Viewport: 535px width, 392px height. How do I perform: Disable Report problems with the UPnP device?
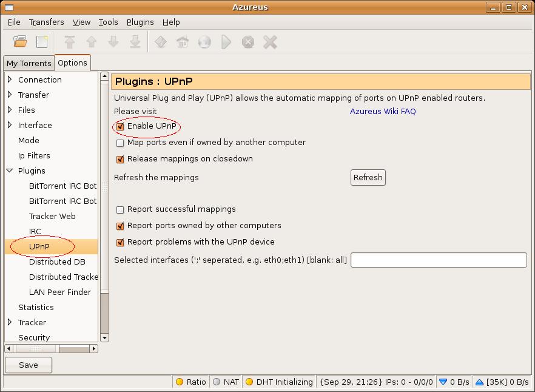click(x=120, y=242)
